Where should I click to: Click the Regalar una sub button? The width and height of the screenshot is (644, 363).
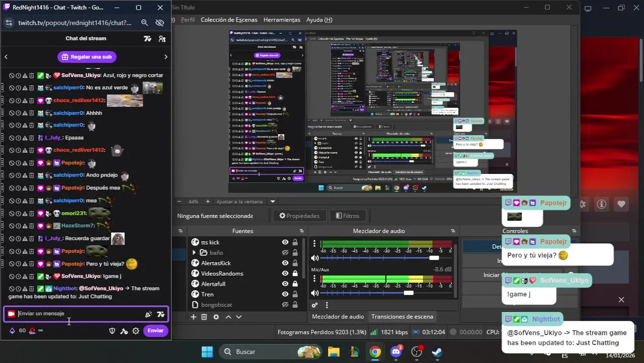(87, 57)
